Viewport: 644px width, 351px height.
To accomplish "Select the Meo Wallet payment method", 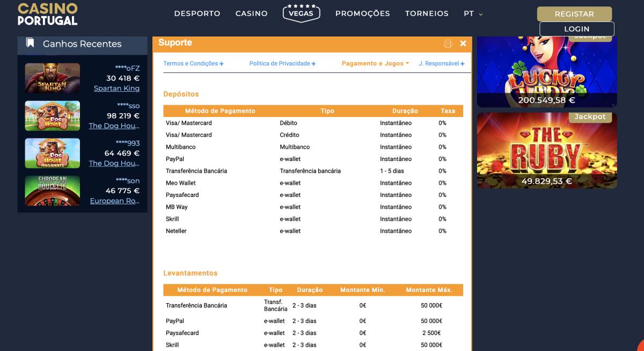I will 181,183.
